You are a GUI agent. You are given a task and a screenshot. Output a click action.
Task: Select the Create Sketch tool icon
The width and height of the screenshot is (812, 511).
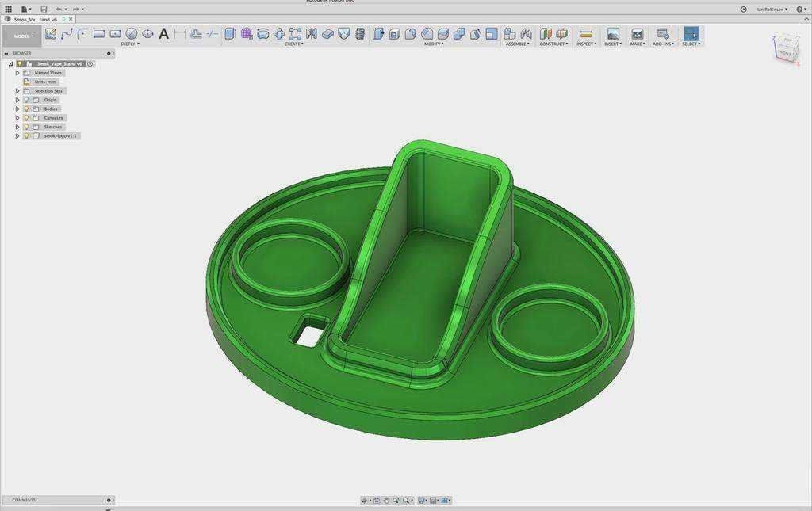tap(50, 33)
